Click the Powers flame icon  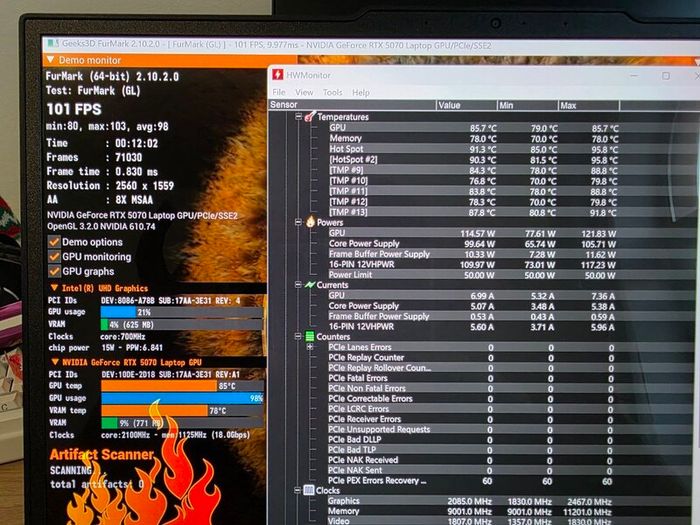pyautogui.click(x=310, y=222)
